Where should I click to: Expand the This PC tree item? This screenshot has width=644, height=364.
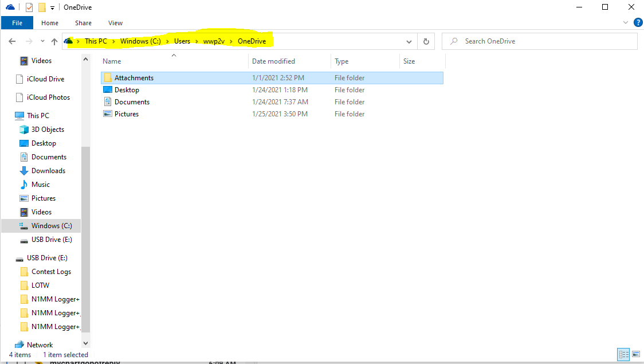[x=14, y=115]
